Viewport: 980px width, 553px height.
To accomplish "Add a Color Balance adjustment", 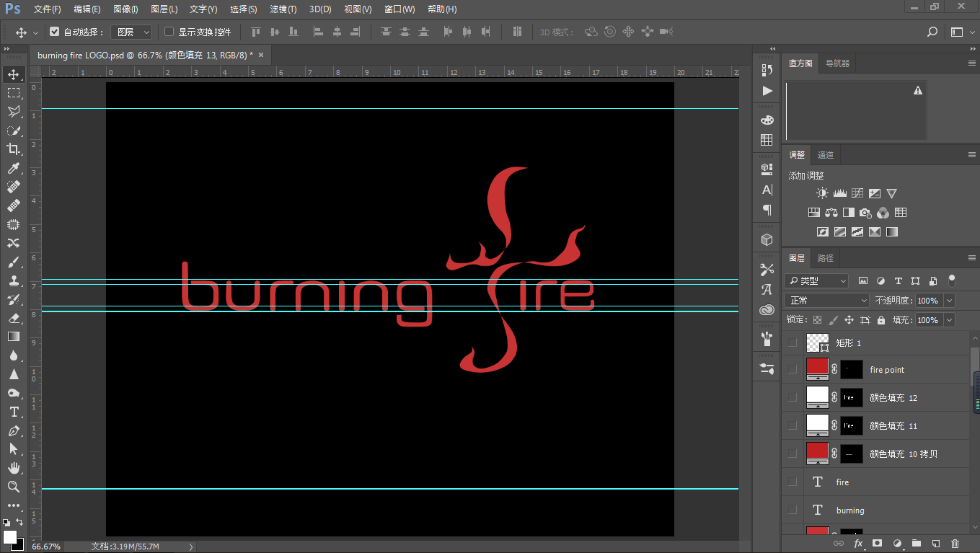I will pyautogui.click(x=831, y=213).
